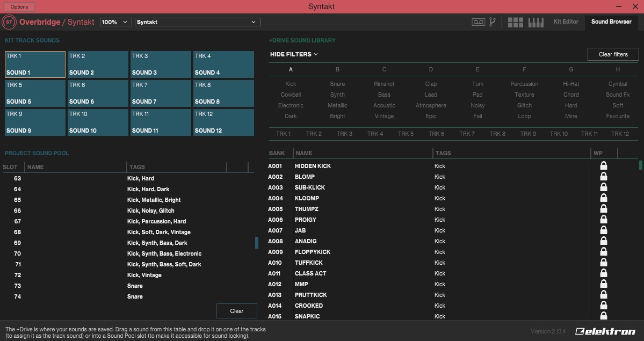Open the pads grid view icon
The width and height of the screenshot is (644, 341).
click(x=516, y=22)
